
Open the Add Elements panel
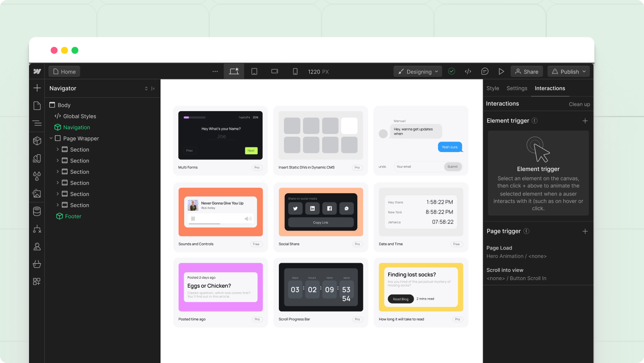click(36, 88)
